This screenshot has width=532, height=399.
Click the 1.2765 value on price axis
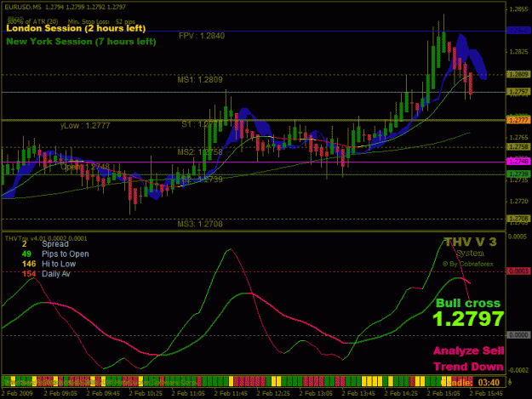(x=518, y=137)
